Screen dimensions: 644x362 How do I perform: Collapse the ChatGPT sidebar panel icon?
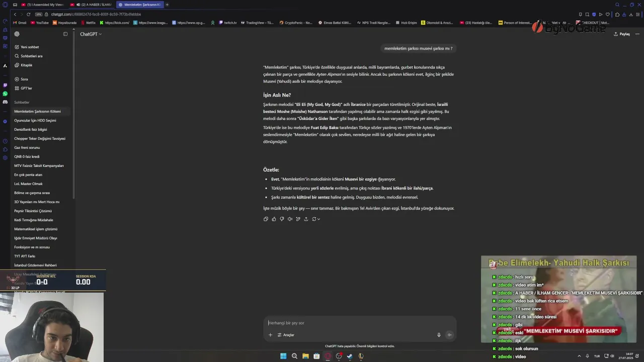(65, 34)
